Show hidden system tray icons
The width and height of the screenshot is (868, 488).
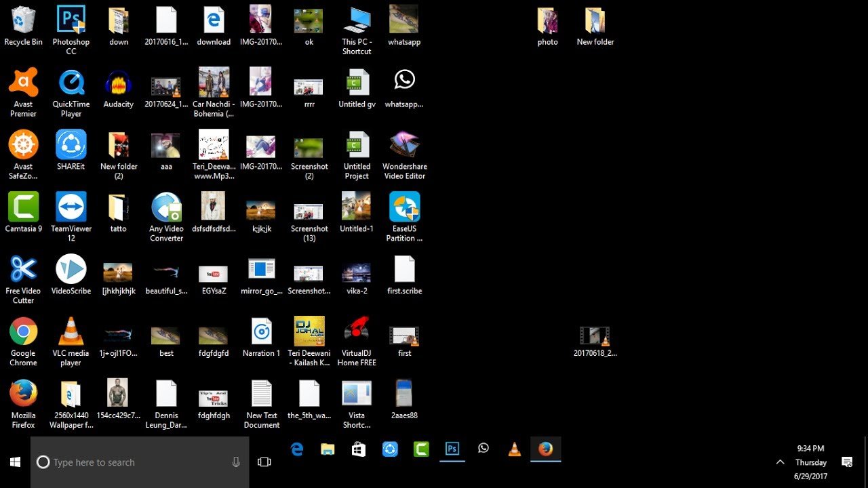[x=780, y=462]
